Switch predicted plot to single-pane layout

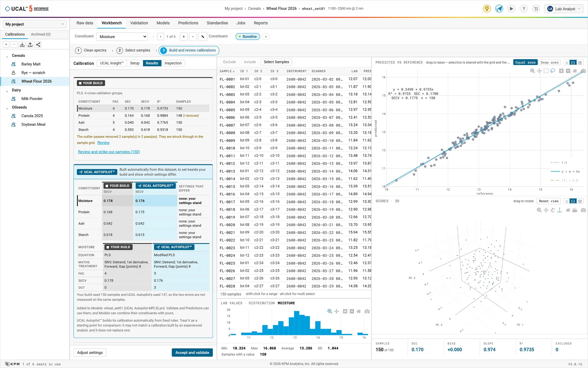point(567,62)
